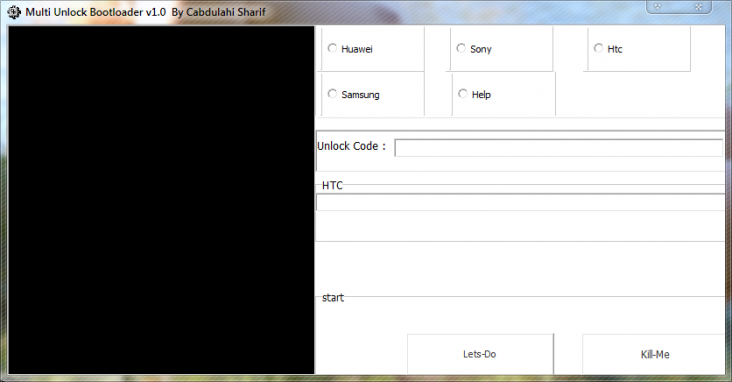Screen dimensions: 732x382
Task: Click the HTC group text field
Action: coord(521,202)
